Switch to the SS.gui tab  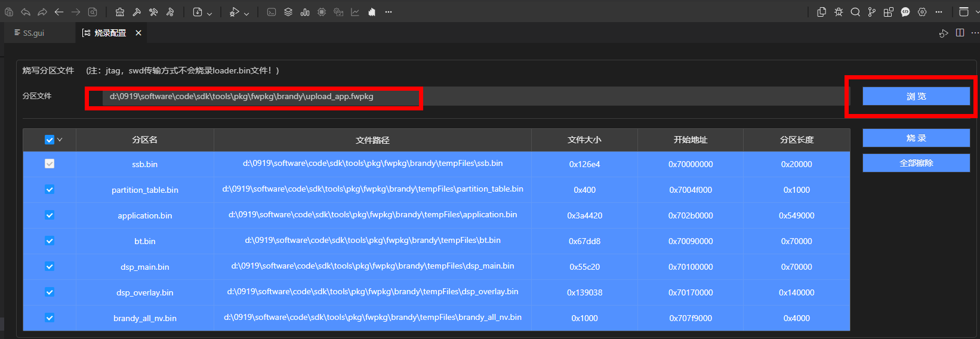33,33
